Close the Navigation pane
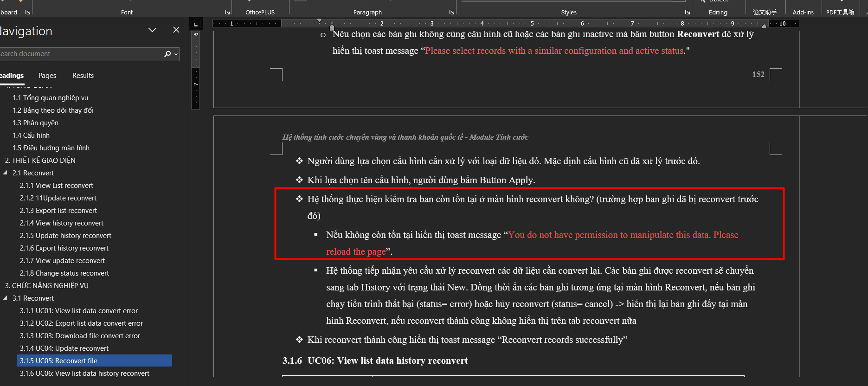Screen dimensions: 868x386 (176, 30)
